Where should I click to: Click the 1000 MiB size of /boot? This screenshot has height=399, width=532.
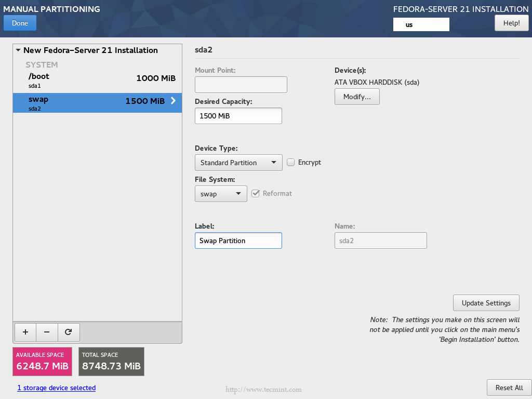click(x=156, y=78)
